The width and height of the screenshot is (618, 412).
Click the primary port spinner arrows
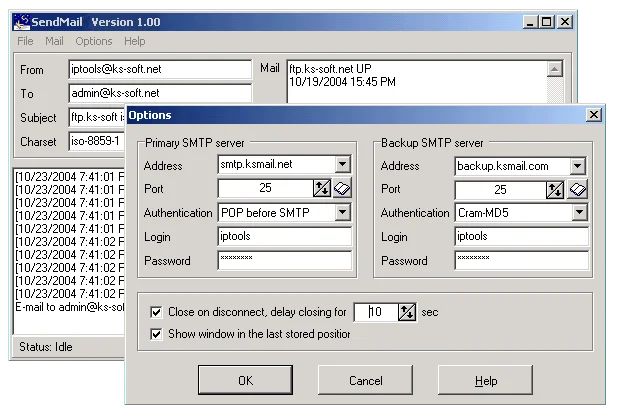pyautogui.click(x=322, y=188)
